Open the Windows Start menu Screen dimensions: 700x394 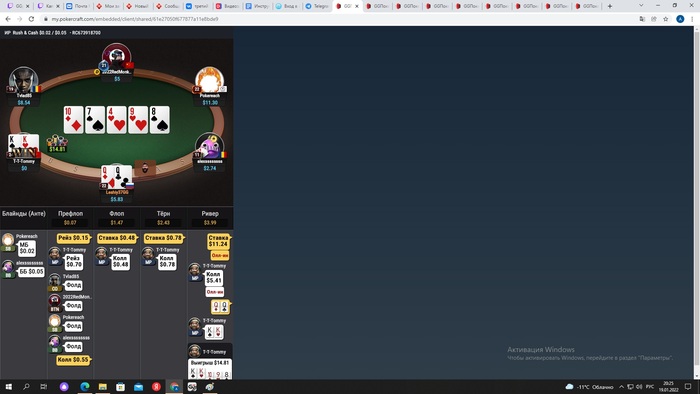(x=8, y=386)
